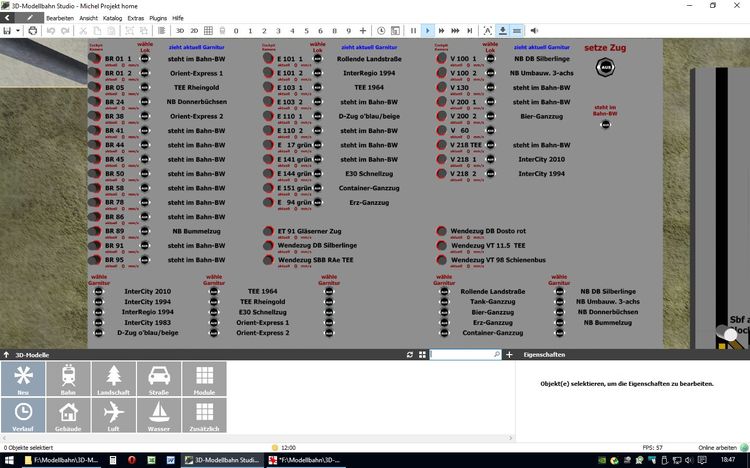Click the catalog grid view icon
This screenshot has width=750, height=468.
(422, 355)
